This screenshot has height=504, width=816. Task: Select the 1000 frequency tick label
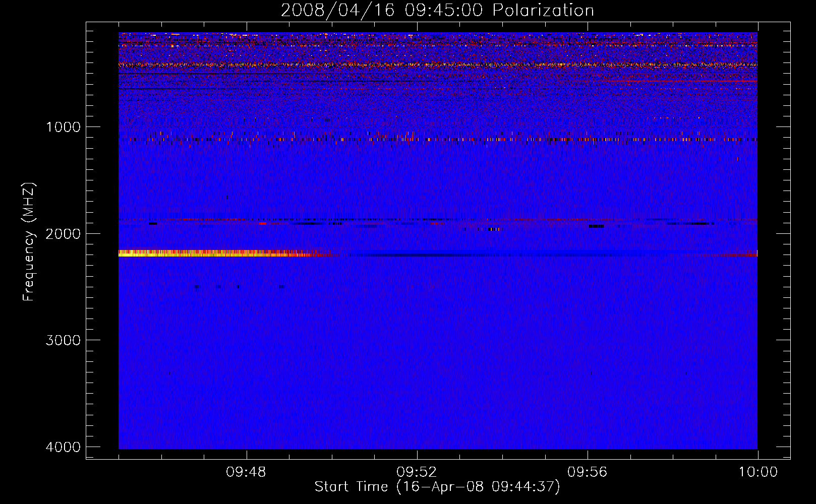coord(63,127)
